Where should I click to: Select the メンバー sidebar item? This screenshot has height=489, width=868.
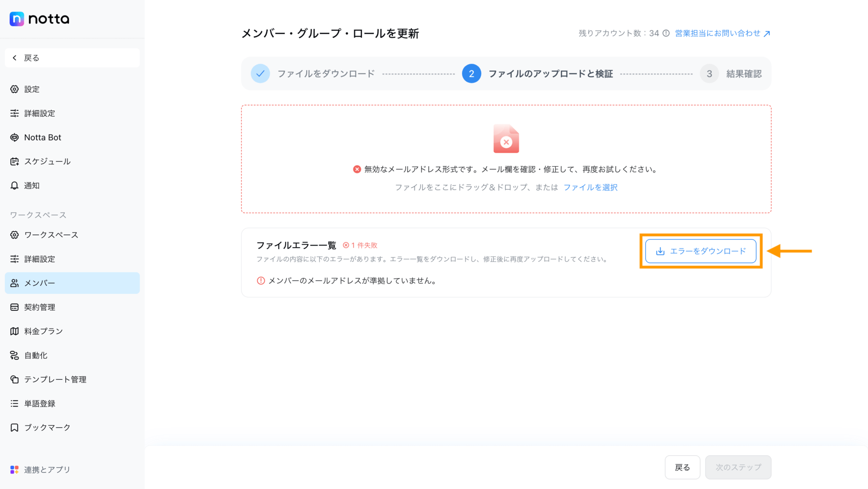(72, 283)
